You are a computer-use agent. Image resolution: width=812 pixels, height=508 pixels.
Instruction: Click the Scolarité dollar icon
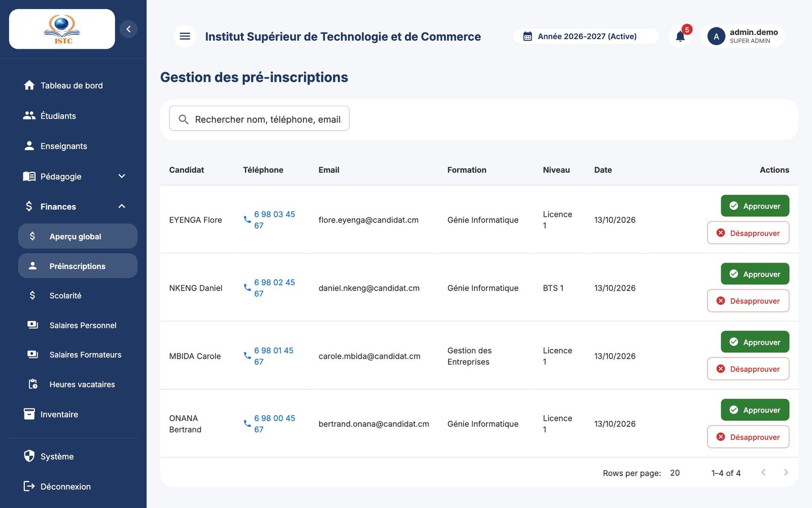(x=32, y=295)
